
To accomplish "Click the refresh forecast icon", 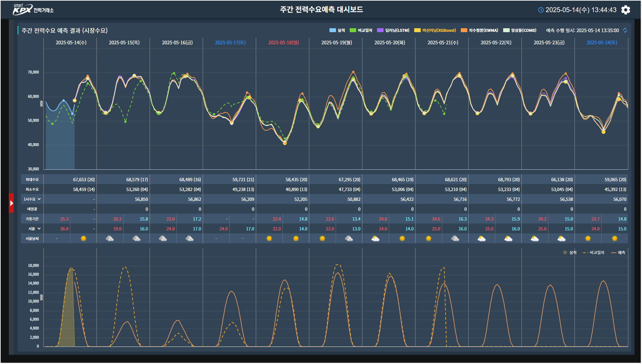I will point(625,30).
